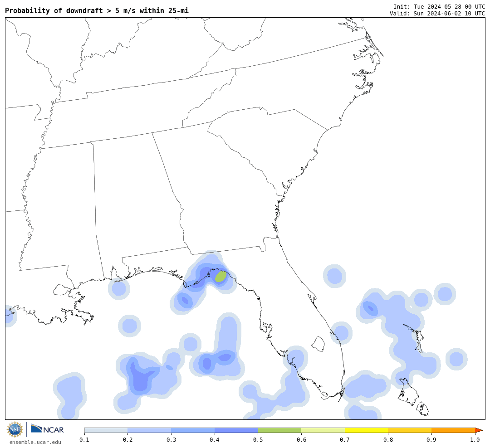The image size is (490, 448).
Task: Click the colorbar label 0.9
Action: pyautogui.click(x=432, y=440)
